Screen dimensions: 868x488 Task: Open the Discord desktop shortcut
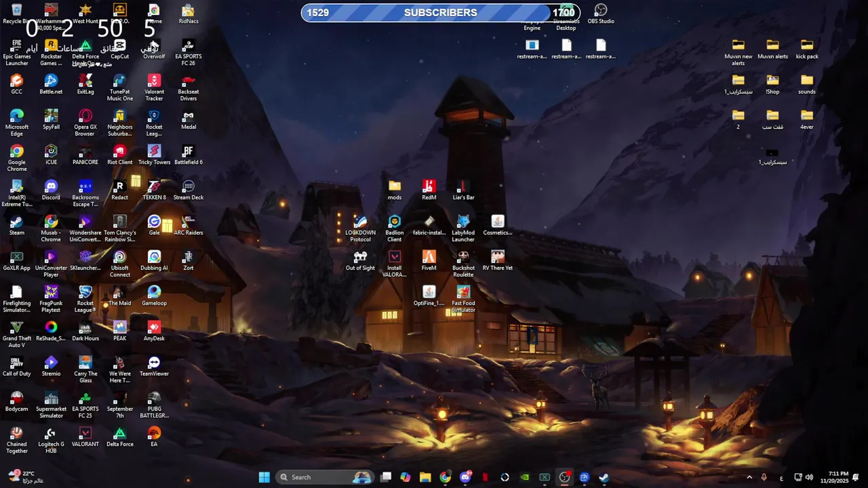pyautogui.click(x=51, y=190)
